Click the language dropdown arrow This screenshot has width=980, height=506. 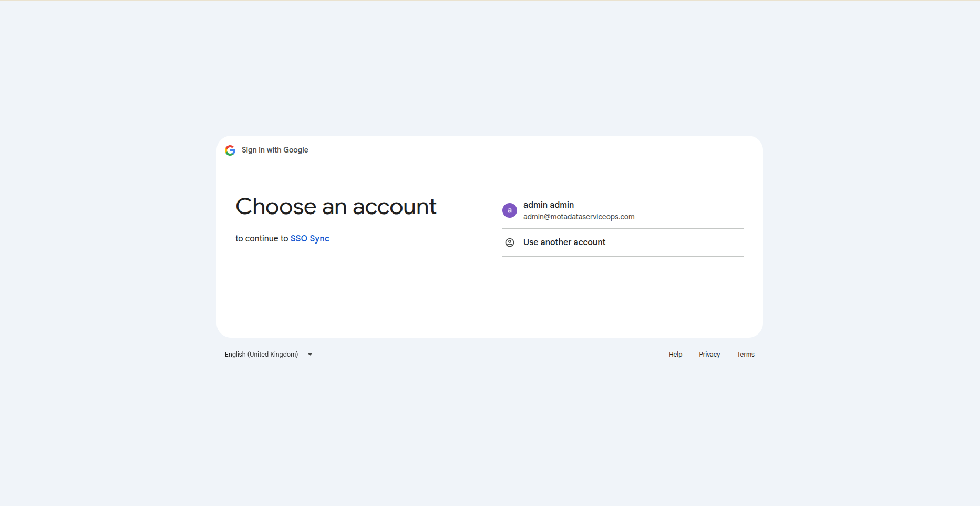pos(310,355)
